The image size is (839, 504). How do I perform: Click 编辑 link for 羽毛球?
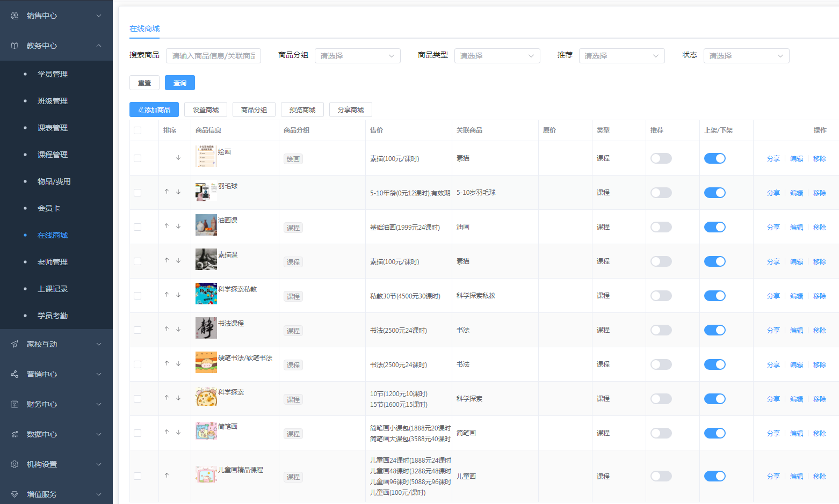(797, 193)
